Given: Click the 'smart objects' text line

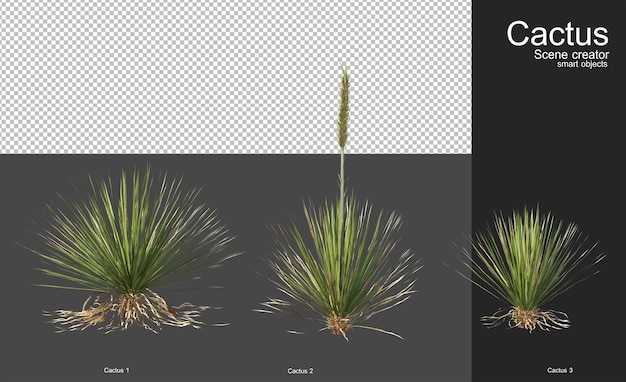Looking at the screenshot, I should 582,64.
